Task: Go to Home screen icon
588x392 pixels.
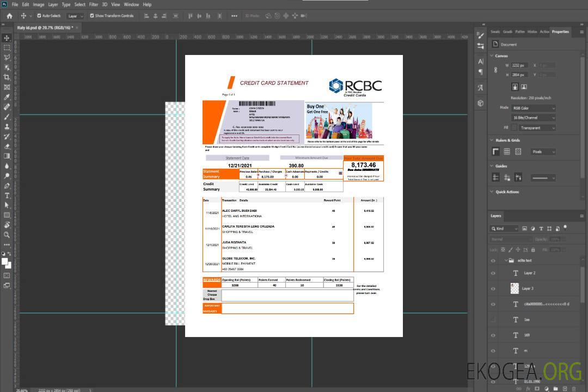Action: point(9,16)
